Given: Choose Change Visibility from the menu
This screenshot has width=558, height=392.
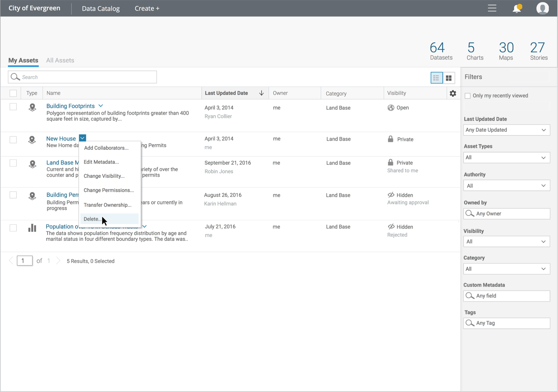Looking at the screenshot, I should click(x=104, y=176).
